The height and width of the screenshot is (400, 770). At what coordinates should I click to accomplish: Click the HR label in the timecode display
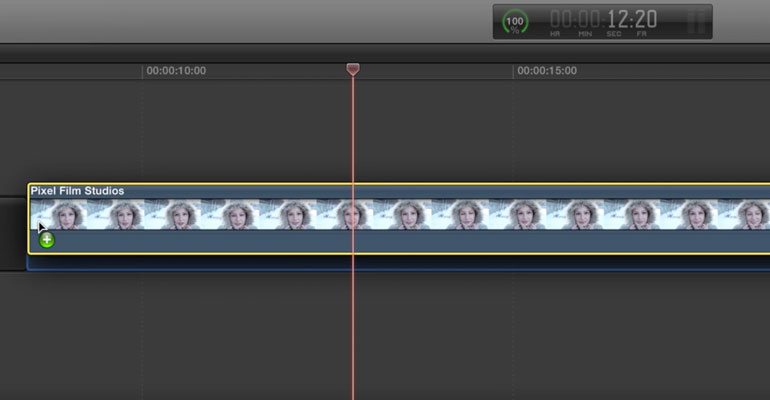tap(555, 34)
